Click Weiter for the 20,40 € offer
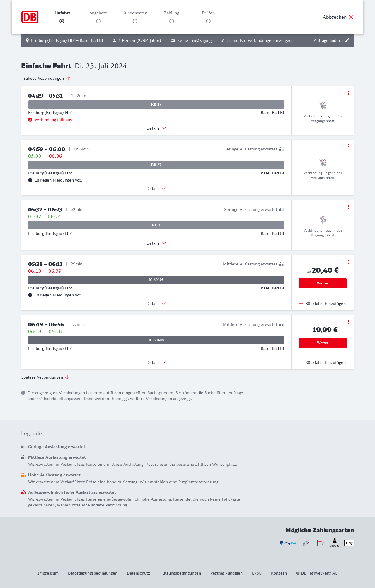375x588 pixels. point(323,283)
